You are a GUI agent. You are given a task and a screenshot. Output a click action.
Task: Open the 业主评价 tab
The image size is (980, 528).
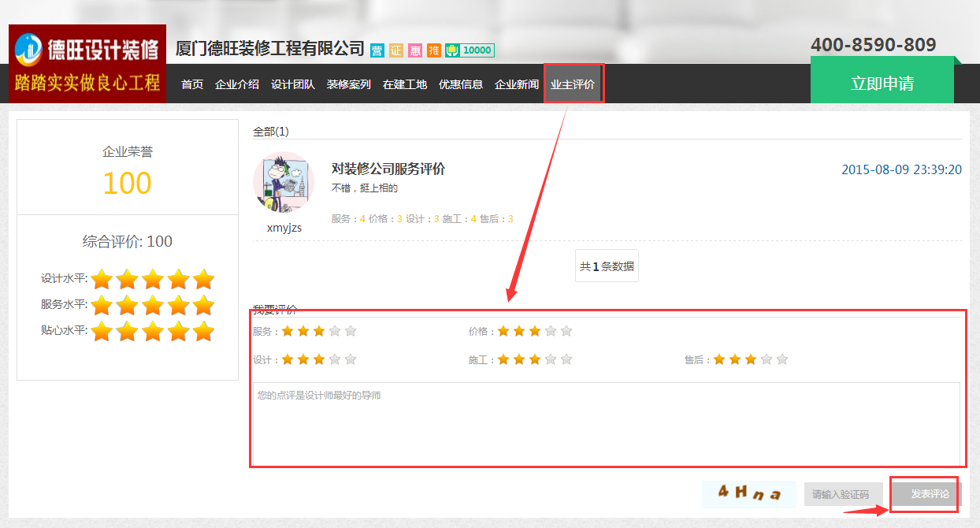pos(573,84)
